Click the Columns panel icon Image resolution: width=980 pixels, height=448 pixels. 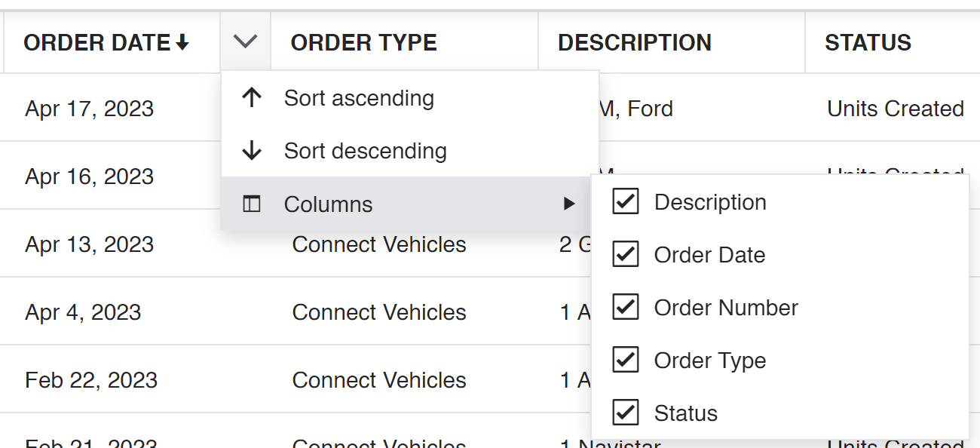pos(252,204)
